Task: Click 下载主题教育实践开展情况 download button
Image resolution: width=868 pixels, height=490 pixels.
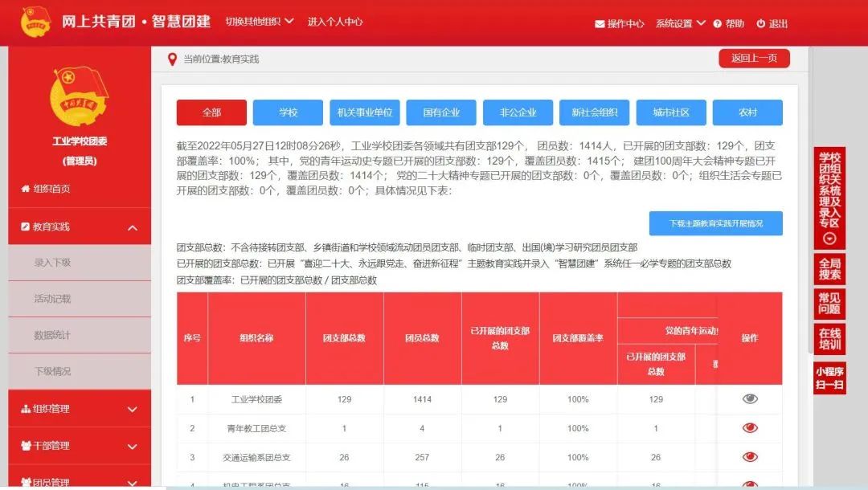Action: pyautogui.click(x=715, y=223)
